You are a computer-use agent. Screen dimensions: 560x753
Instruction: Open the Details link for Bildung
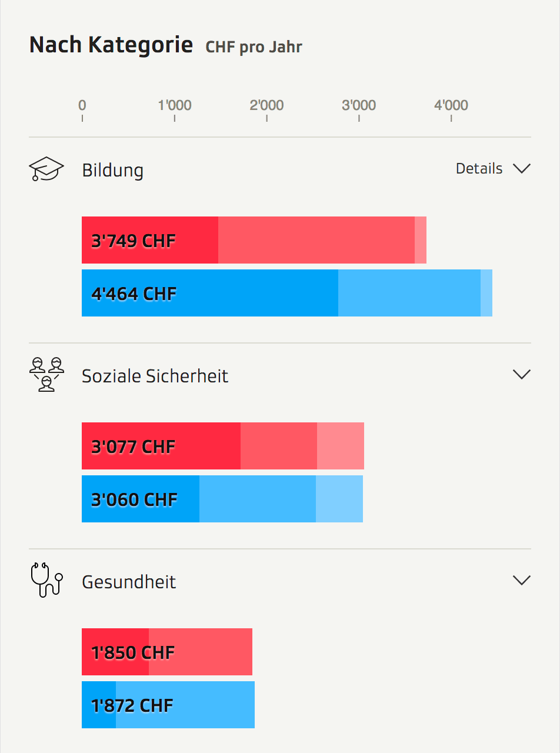pos(479,169)
